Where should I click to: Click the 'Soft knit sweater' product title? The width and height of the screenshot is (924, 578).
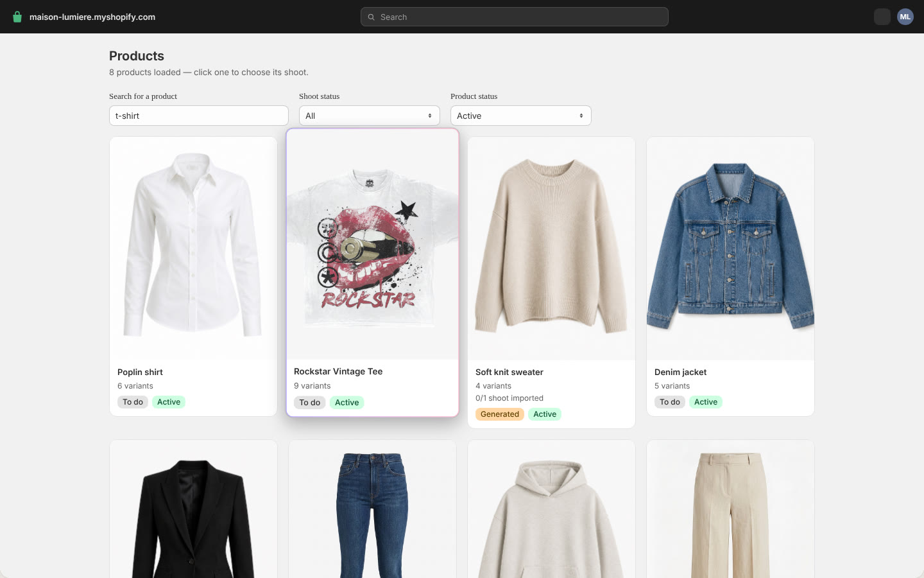509,372
